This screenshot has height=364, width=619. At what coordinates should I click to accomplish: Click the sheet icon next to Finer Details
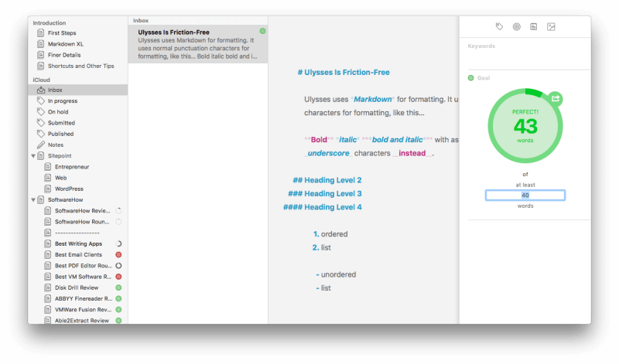[x=41, y=55]
